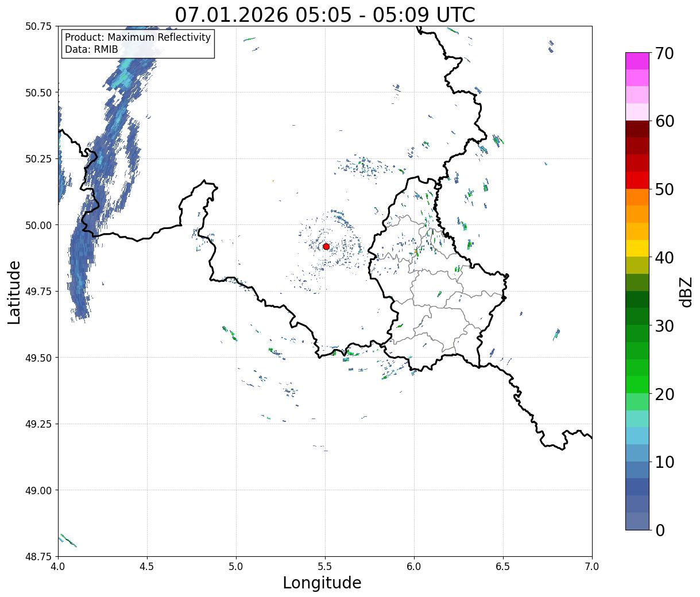The width and height of the screenshot is (700, 597).
Task: Click the latitude tick label 50.00
Action: pos(38,225)
